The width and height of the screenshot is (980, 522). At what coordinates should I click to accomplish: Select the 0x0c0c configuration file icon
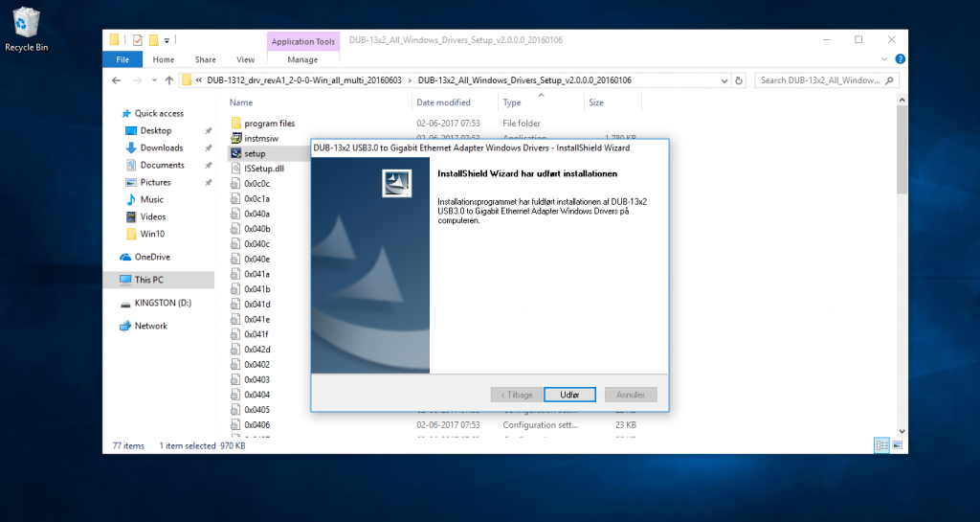point(236,183)
